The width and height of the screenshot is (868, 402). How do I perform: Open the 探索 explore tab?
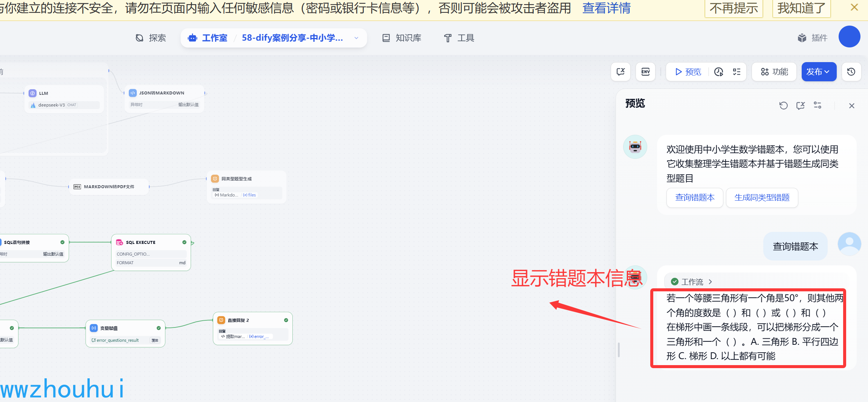[x=151, y=38]
